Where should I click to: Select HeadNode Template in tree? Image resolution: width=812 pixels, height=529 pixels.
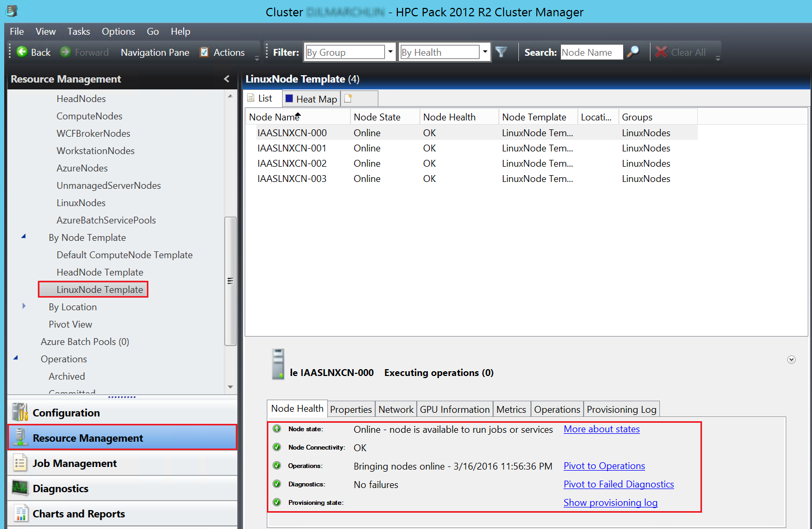(x=100, y=272)
